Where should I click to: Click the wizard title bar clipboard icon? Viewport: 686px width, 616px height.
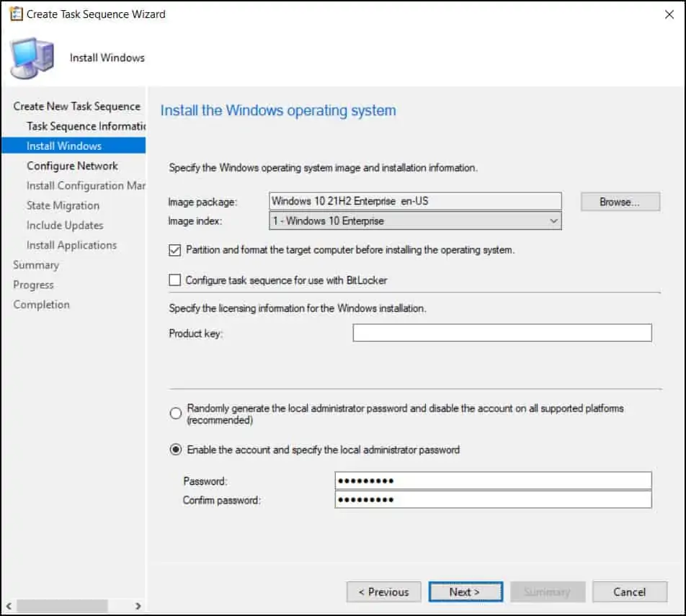(x=16, y=14)
